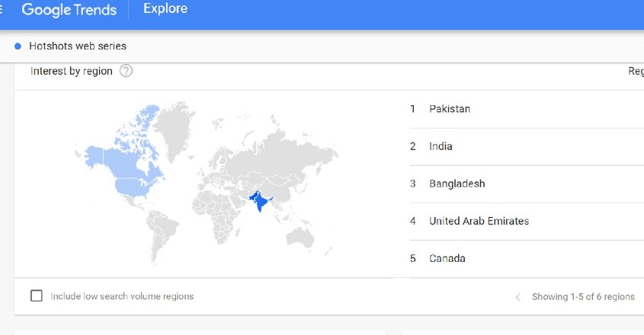644x335 pixels.
Task: Select India in the region list
Action: pyautogui.click(x=527, y=146)
